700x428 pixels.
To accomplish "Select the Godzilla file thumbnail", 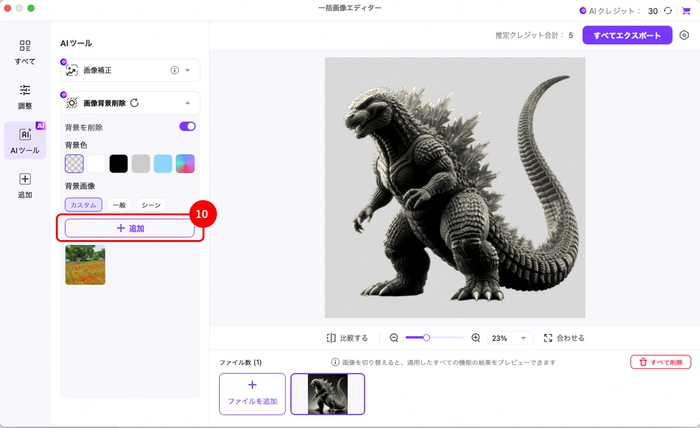I will (x=328, y=394).
